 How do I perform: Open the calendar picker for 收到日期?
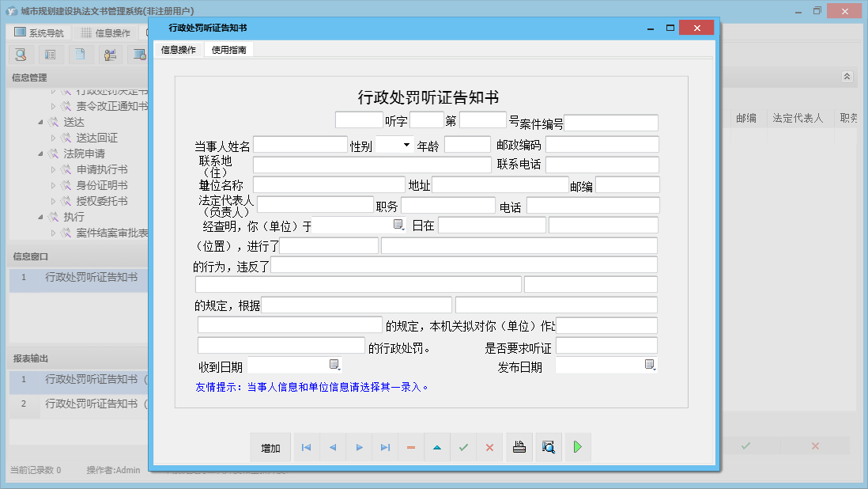[x=334, y=366]
